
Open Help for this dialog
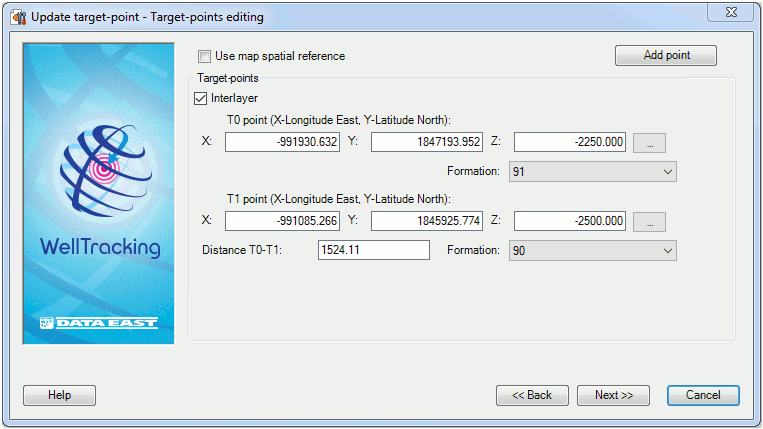[x=59, y=395]
